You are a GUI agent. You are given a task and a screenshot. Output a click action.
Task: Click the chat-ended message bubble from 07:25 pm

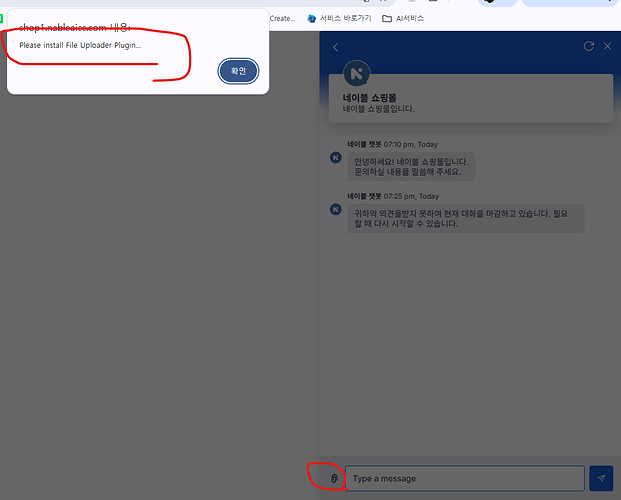pos(465,218)
